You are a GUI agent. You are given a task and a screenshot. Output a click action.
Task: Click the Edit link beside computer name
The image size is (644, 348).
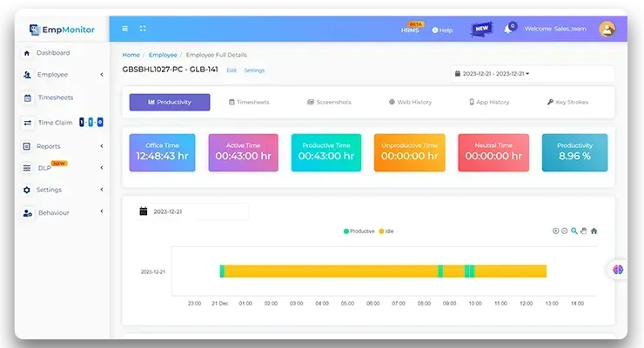[231, 70]
